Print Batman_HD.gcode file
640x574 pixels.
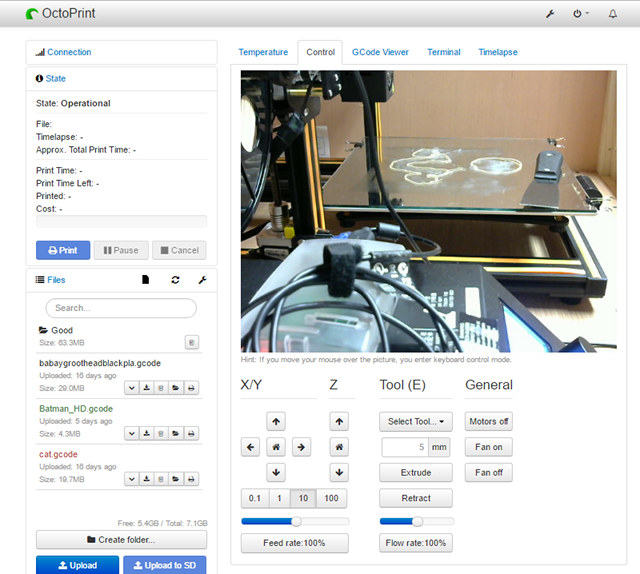coord(191,433)
